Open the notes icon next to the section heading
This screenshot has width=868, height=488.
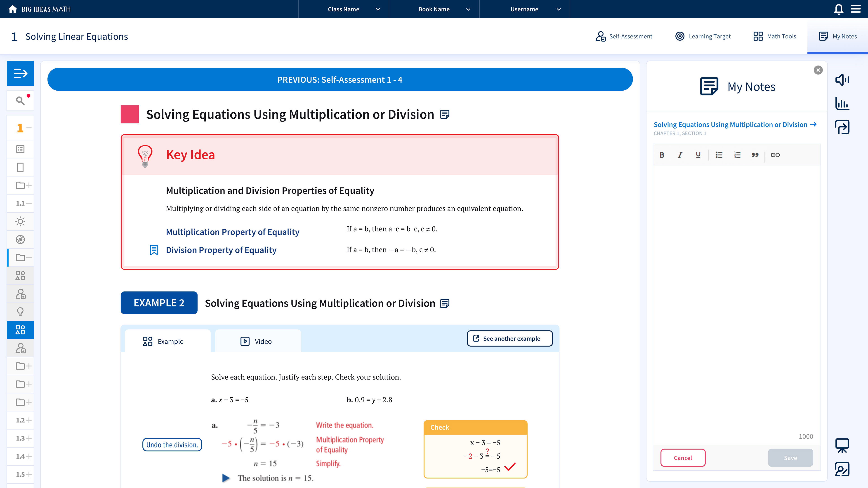pyautogui.click(x=445, y=115)
